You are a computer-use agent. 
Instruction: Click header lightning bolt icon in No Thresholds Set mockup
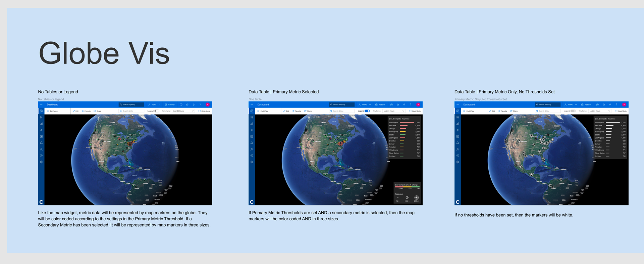[x=610, y=104]
